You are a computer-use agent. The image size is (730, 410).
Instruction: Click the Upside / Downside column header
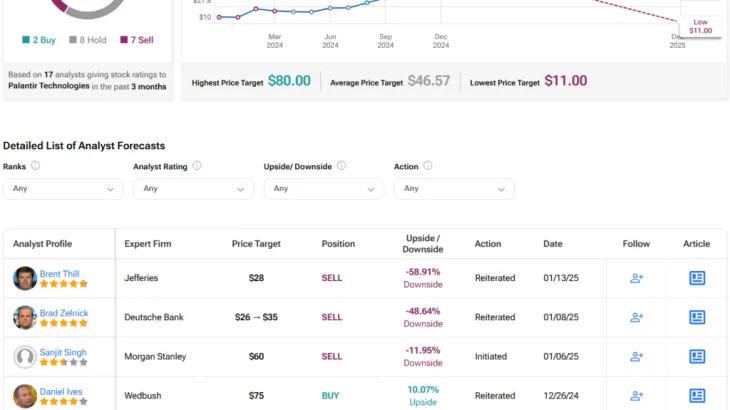point(423,244)
